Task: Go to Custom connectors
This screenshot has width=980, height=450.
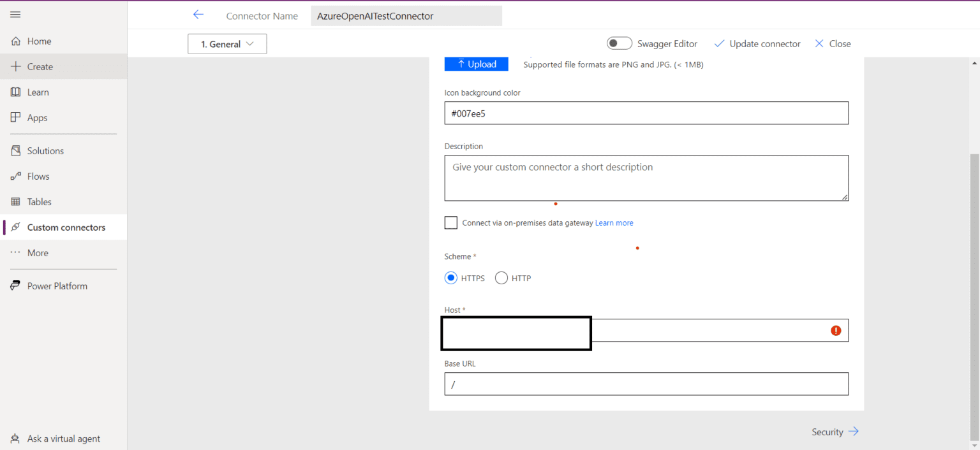Action: click(x=66, y=227)
